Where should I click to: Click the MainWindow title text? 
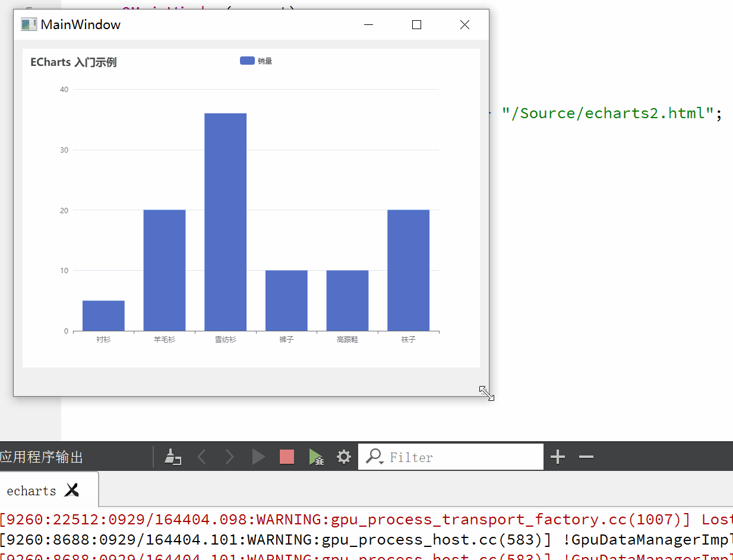point(81,24)
